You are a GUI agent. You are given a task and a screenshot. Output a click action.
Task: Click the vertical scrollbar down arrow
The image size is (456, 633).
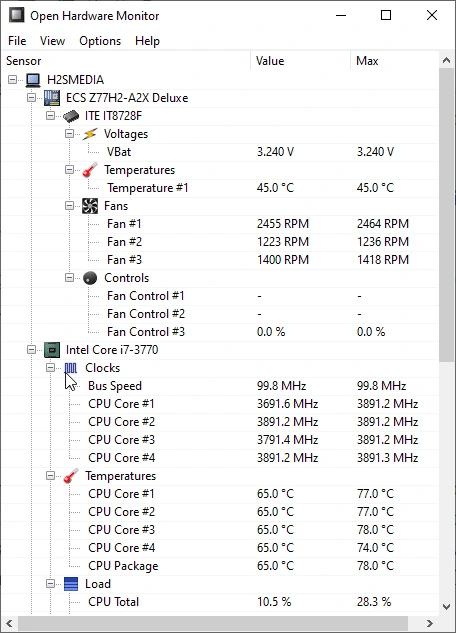(x=446, y=606)
